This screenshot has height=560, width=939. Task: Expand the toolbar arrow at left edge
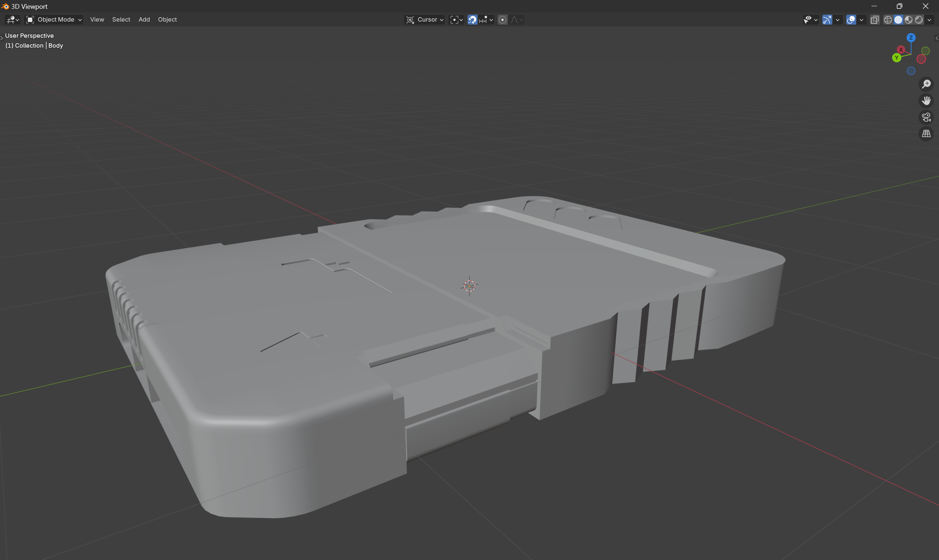click(2, 38)
